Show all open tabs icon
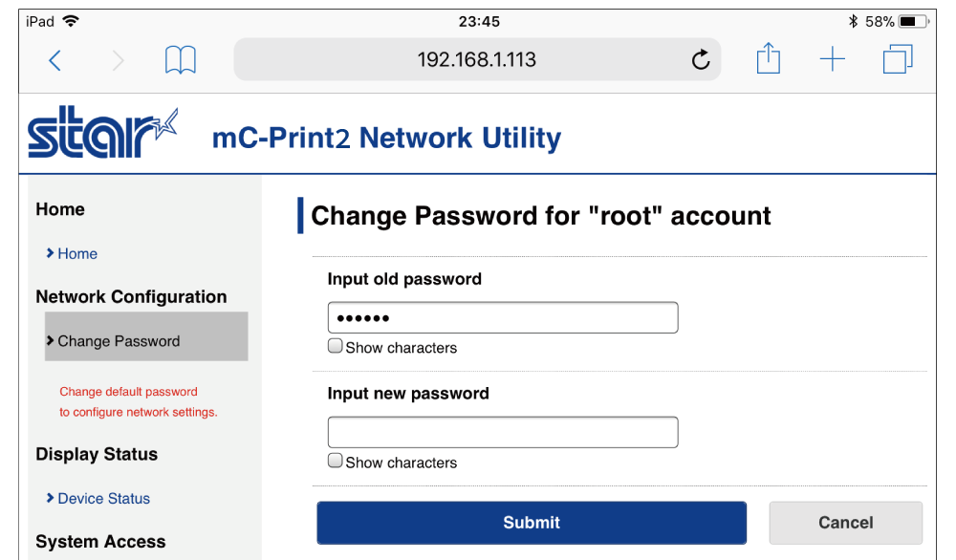The image size is (956, 560). pos(898,60)
